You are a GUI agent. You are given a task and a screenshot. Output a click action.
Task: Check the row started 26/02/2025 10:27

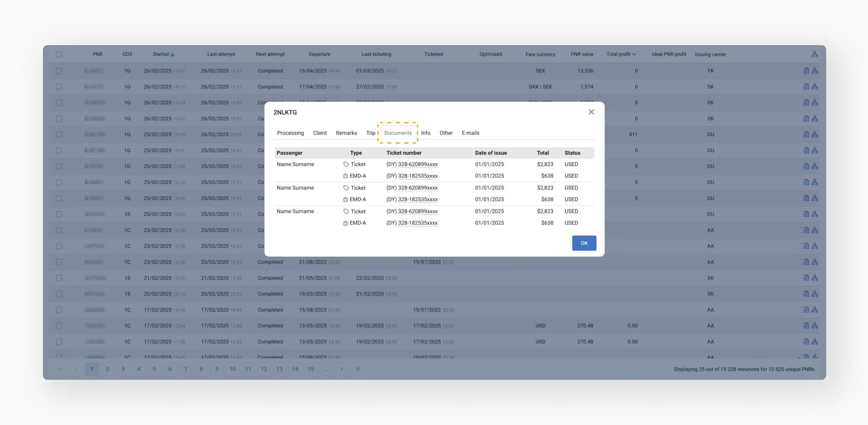click(x=59, y=71)
